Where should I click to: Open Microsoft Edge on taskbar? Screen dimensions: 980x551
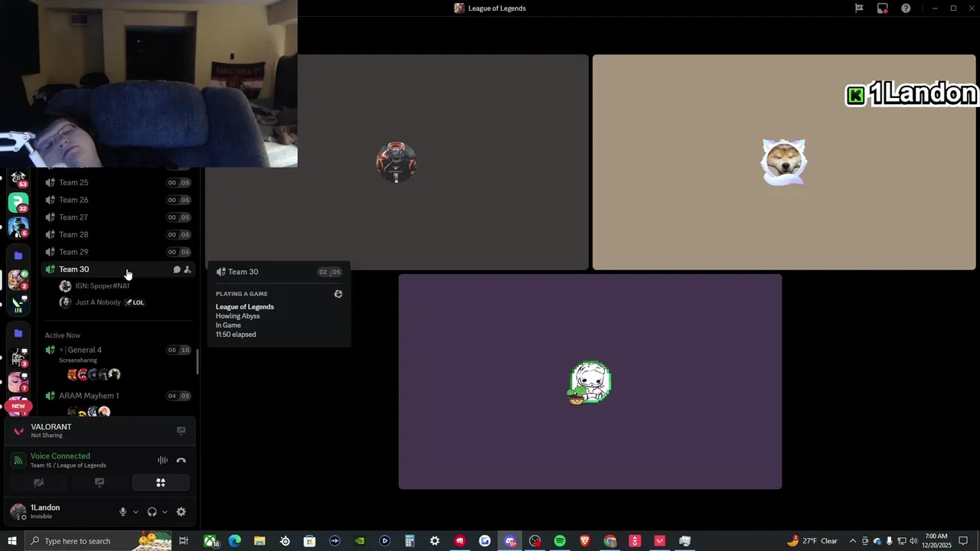tap(235, 541)
